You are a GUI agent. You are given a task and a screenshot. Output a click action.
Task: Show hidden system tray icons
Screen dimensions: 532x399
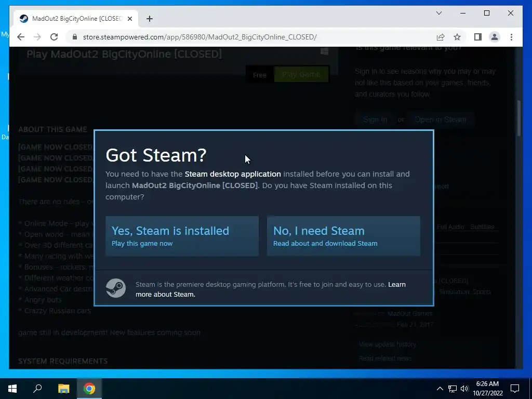pos(440,389)
